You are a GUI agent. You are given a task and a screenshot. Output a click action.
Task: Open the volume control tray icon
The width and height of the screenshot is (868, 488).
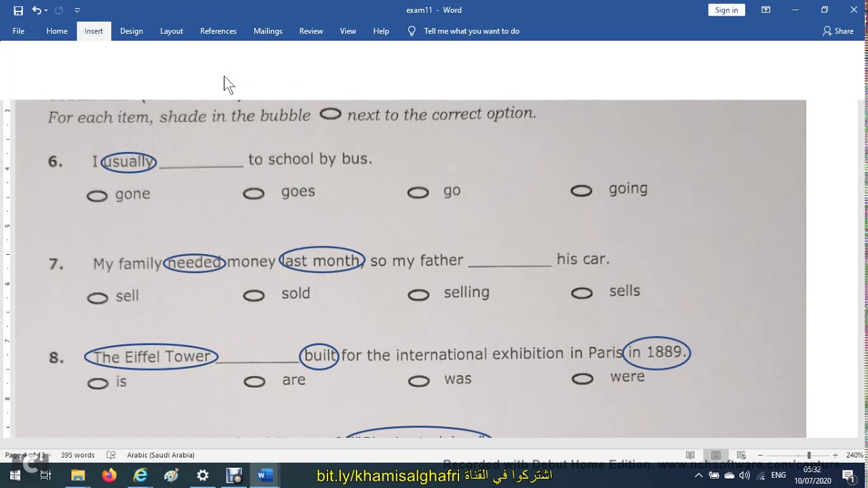pos(745,475)
